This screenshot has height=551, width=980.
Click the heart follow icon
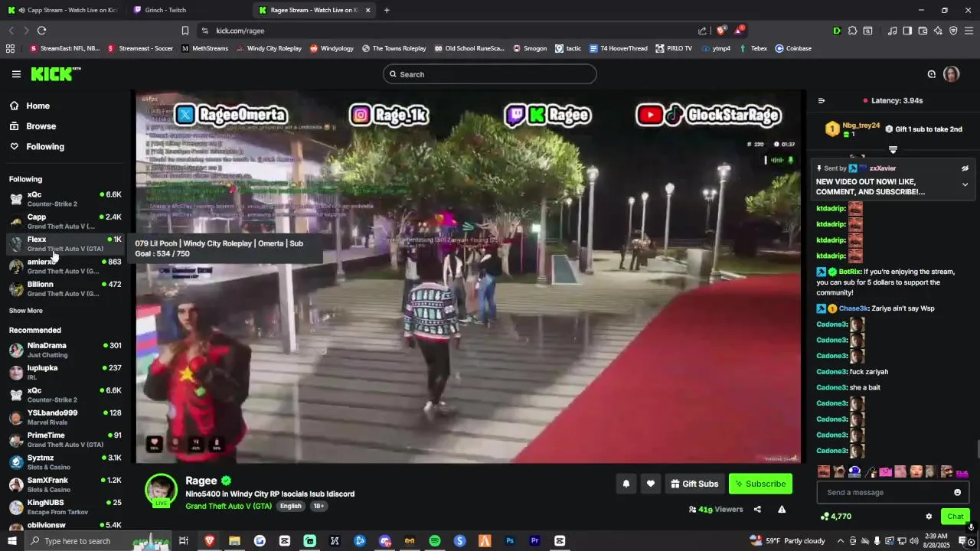click(x=651, y=484)
